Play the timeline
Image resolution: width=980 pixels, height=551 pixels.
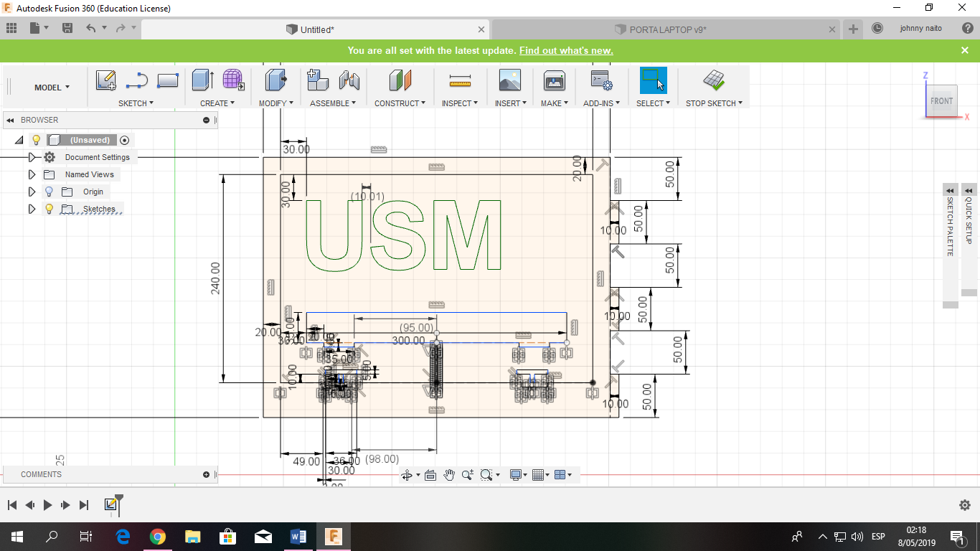47,505
